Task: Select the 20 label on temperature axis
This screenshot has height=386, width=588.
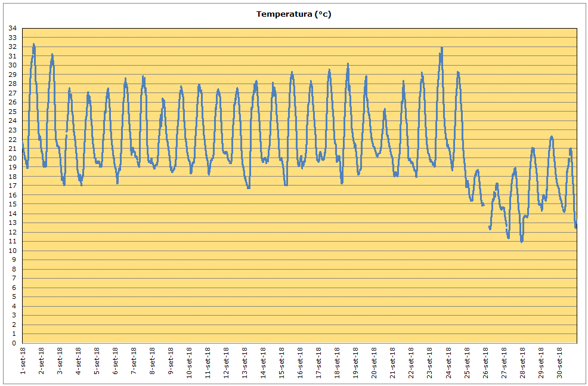Action: 13,158
